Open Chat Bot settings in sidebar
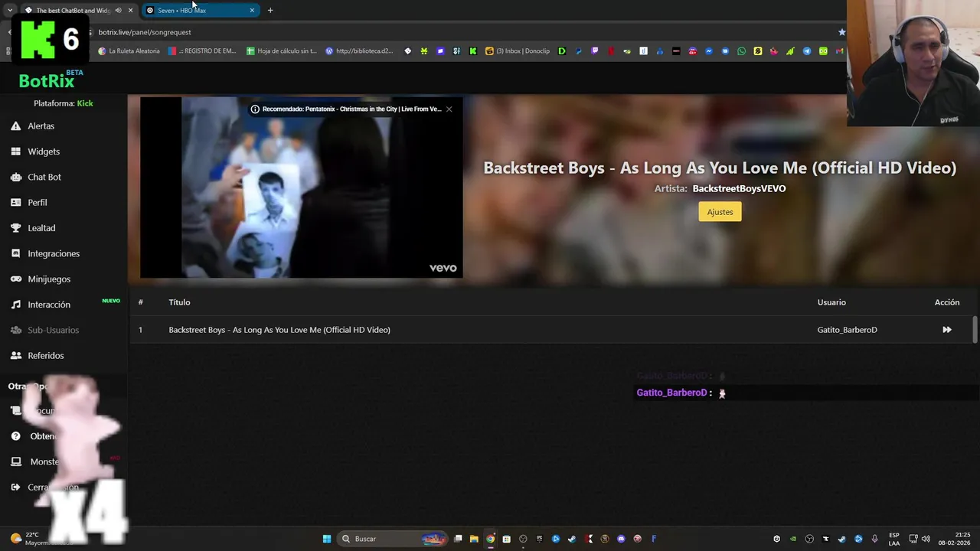 [44, 177]
